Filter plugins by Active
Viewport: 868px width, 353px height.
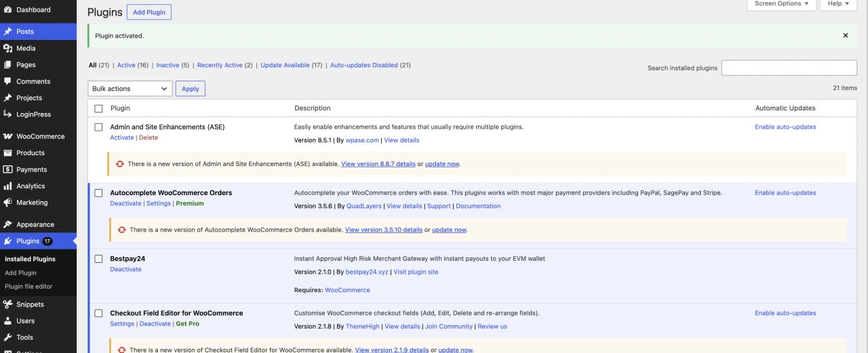click(133, 65)
